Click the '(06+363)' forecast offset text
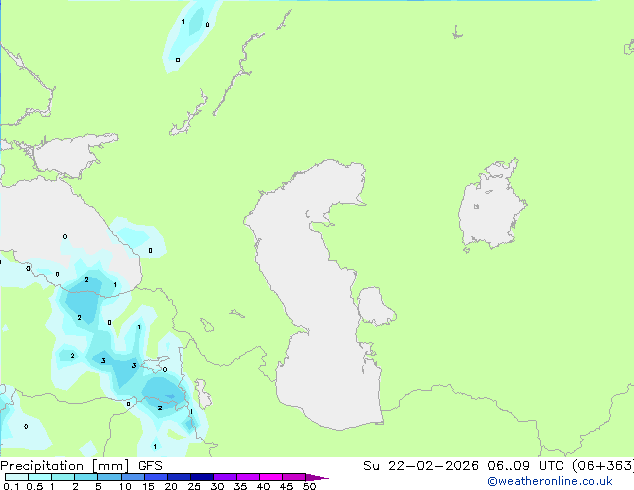This screenshot has height=490, width=634. pos(603,466)
